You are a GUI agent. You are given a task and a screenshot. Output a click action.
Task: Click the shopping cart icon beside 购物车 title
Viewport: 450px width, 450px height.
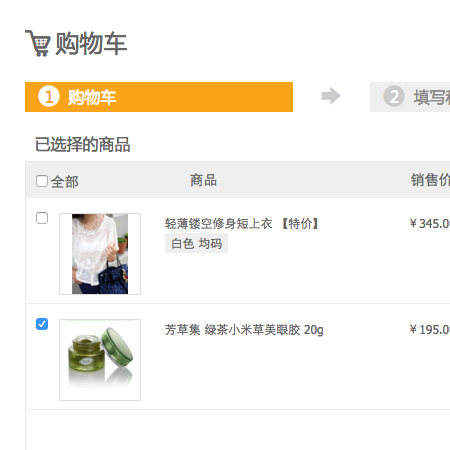pos(38,43)
